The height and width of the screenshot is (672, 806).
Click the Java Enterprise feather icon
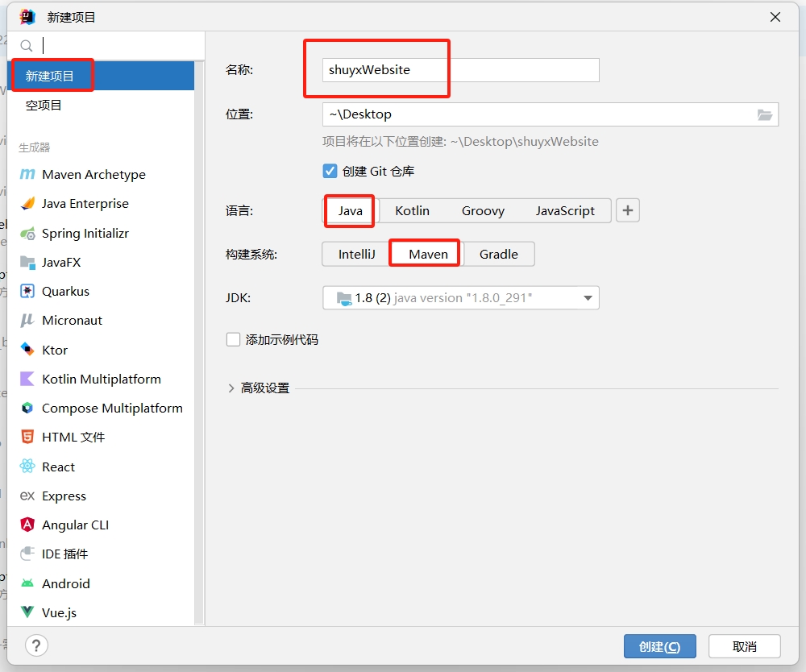click(x=27, y=204)
